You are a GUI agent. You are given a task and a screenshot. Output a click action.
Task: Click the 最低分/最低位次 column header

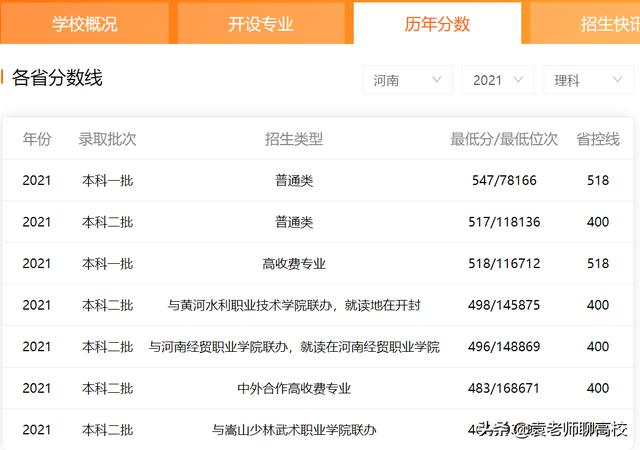click(504, 139)
